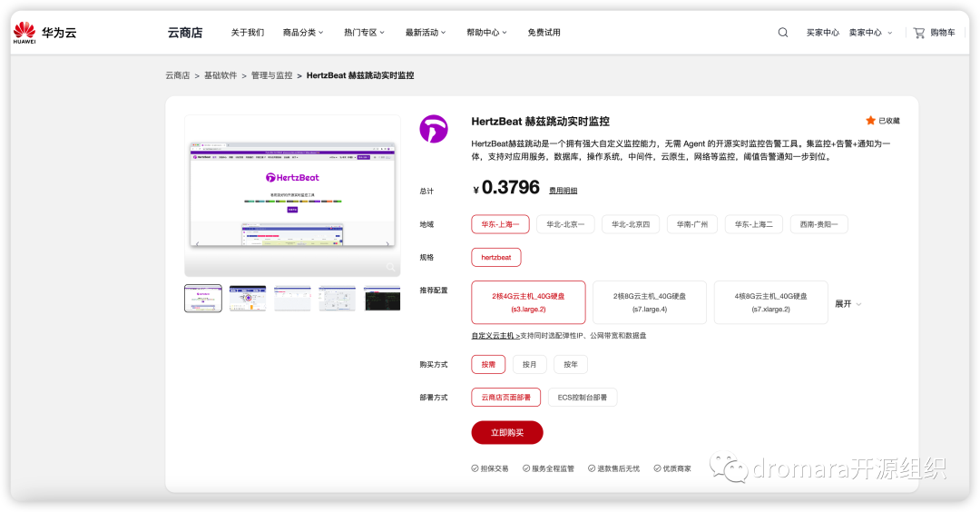Screen dimensions: 980x512
Task: Open the search magnifier icon
Action: tap(782, 33)
